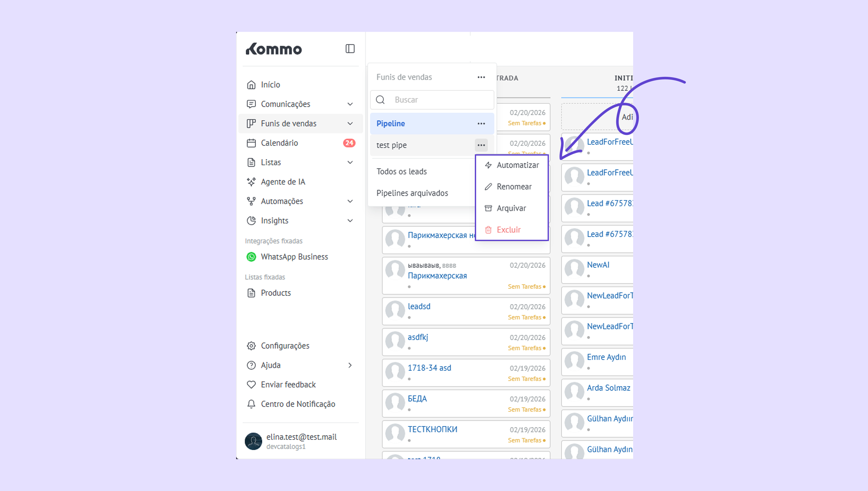
Task: Open Agente de IA sparkle icon
Action: point(251,182)
